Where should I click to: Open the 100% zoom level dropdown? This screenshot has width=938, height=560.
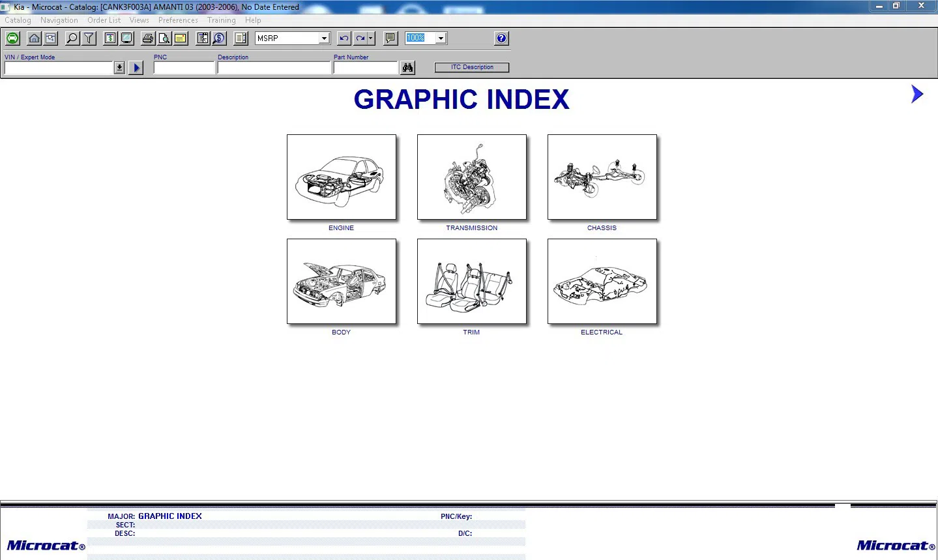point(441,38)
